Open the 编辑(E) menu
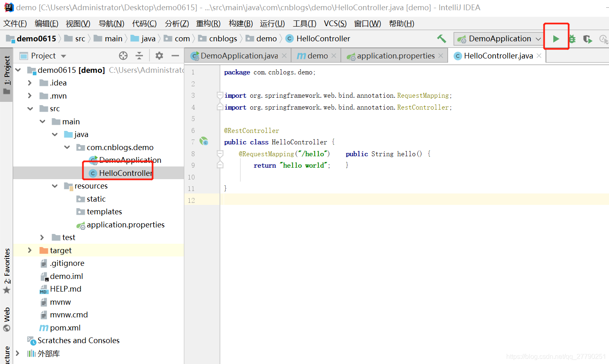Image resolution: width=609 pixels, height=364 pixels. click(x=47, y=24)
